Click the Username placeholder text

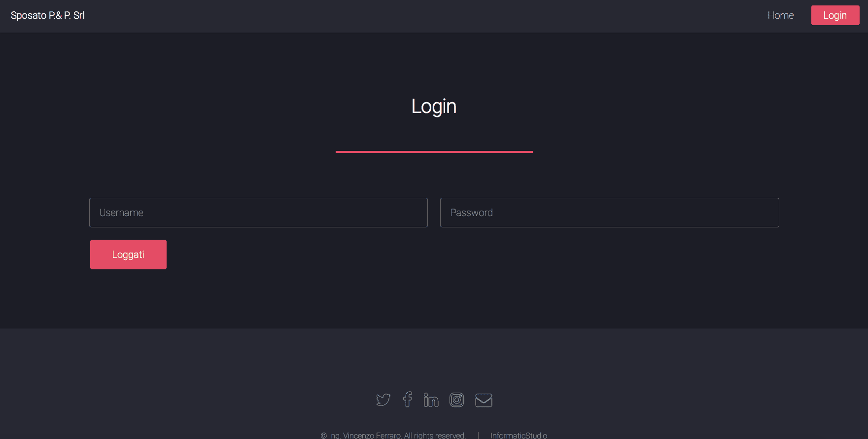coord(121,213)
